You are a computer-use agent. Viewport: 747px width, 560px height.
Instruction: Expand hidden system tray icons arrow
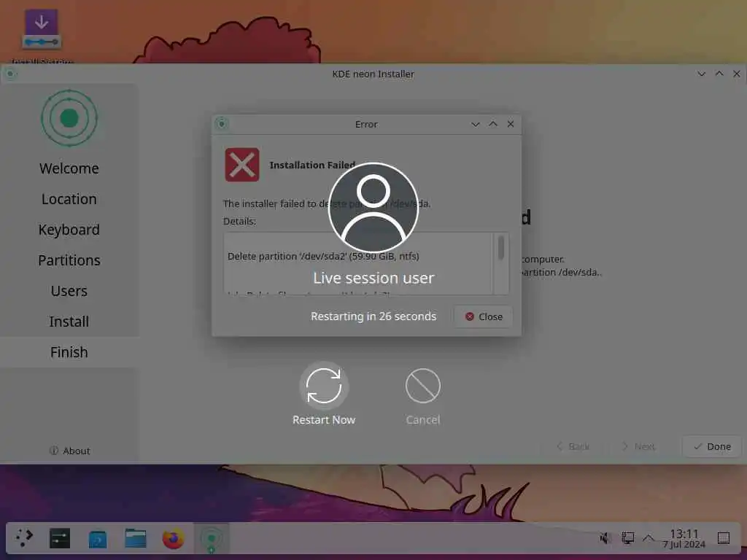pos(649,538)
